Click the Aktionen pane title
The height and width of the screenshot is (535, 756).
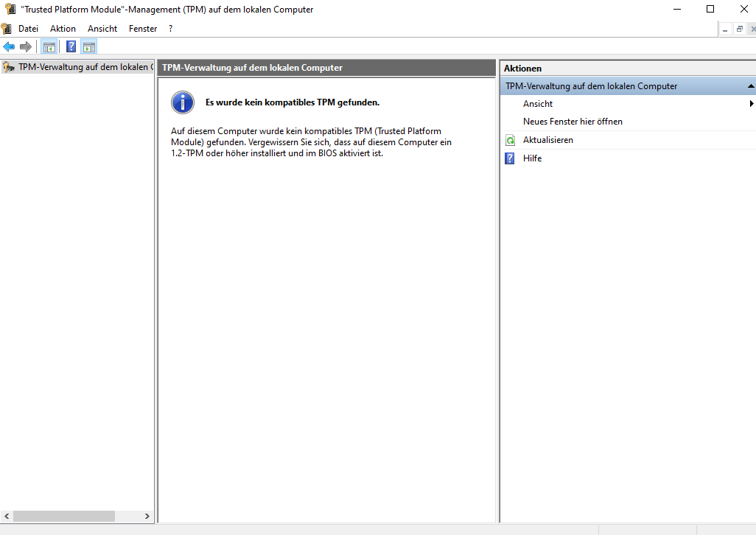(x=522, y=69)
